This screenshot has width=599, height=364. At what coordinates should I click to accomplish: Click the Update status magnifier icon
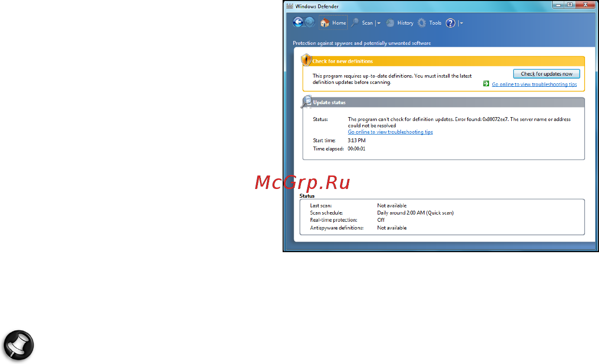306,102
